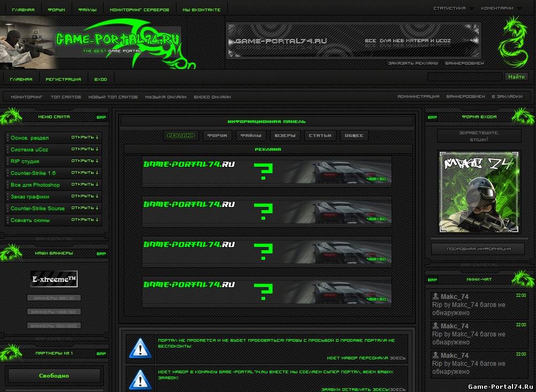The width and height of the screenshot is (536, 392).
Task: Click Баннерообмен beside Заказать рекламу
Action: [464, 63]
